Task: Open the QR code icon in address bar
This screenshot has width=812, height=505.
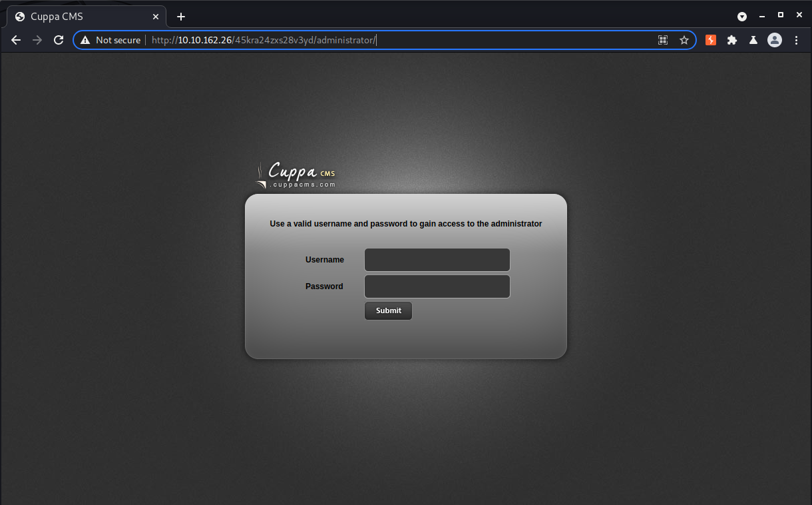Action: 663,40
